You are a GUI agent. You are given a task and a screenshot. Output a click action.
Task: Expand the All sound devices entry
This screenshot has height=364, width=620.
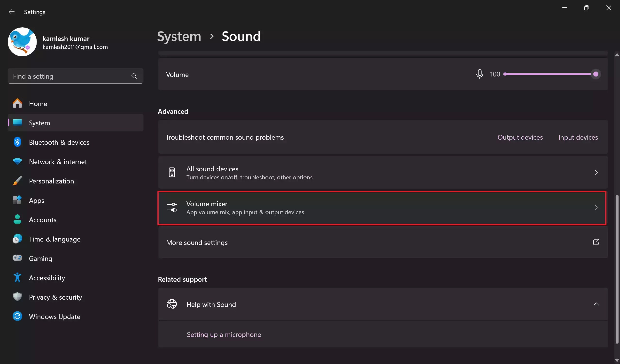596,172
